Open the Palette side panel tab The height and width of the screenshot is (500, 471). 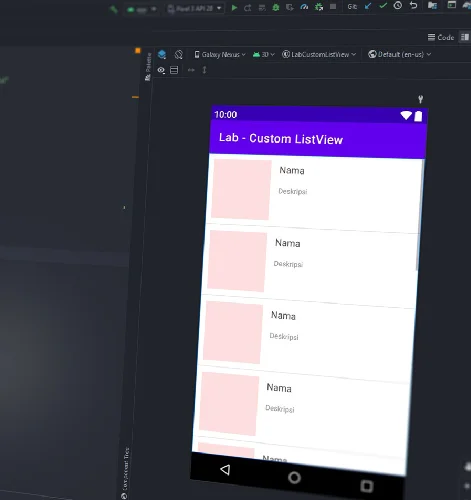(x=148, y=67)
